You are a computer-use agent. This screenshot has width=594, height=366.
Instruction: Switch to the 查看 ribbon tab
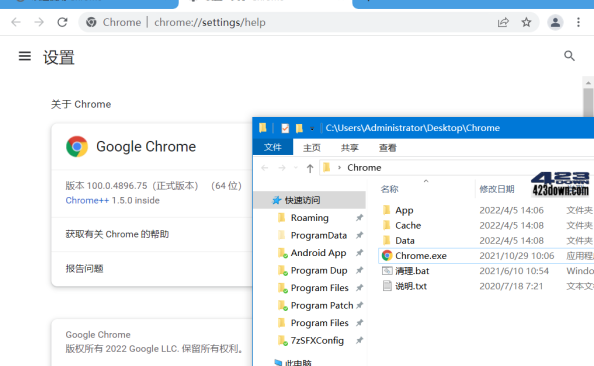[388, 148]
